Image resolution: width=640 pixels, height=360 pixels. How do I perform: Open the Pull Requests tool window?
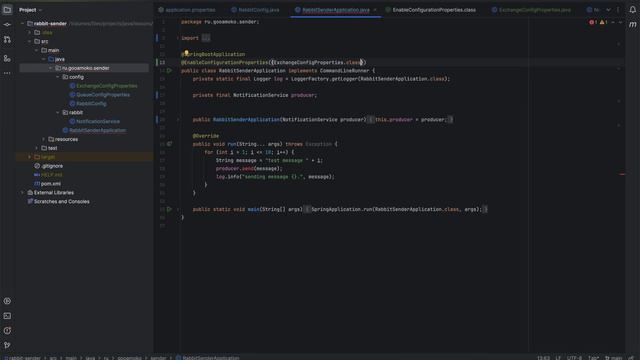pyautogui.click(x=7, y=40)
